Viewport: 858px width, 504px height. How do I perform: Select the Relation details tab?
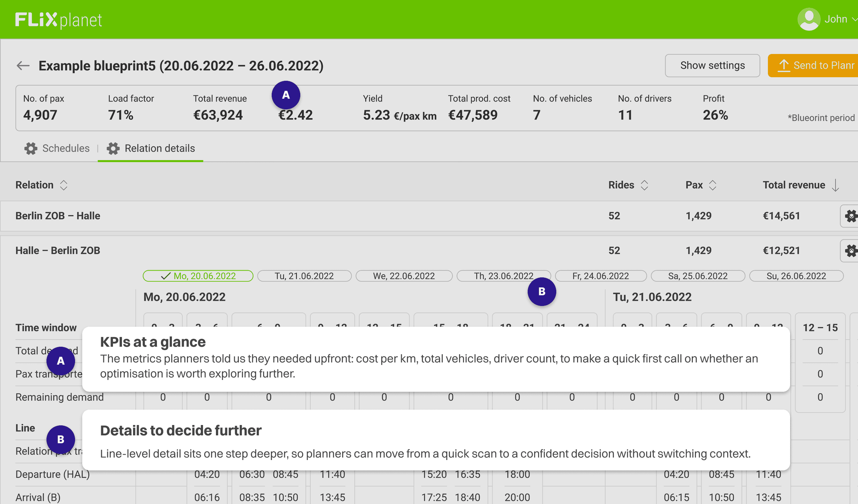[159, 148]
